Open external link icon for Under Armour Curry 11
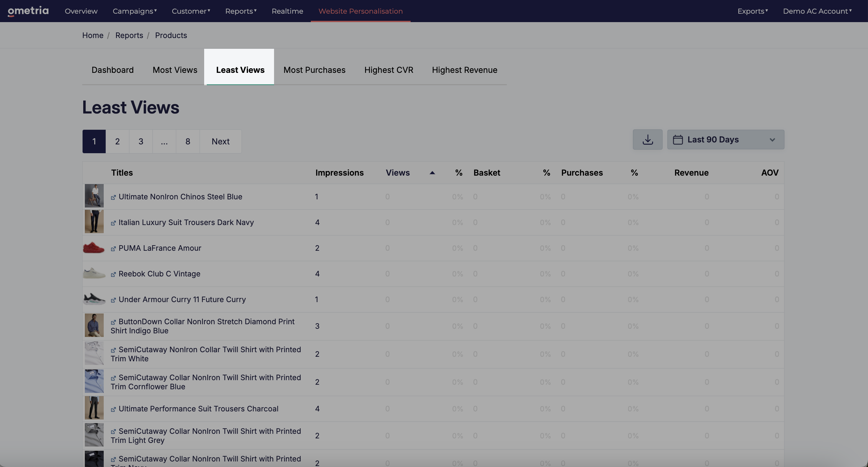The image size is (868, 467). (x=113, y=300)
